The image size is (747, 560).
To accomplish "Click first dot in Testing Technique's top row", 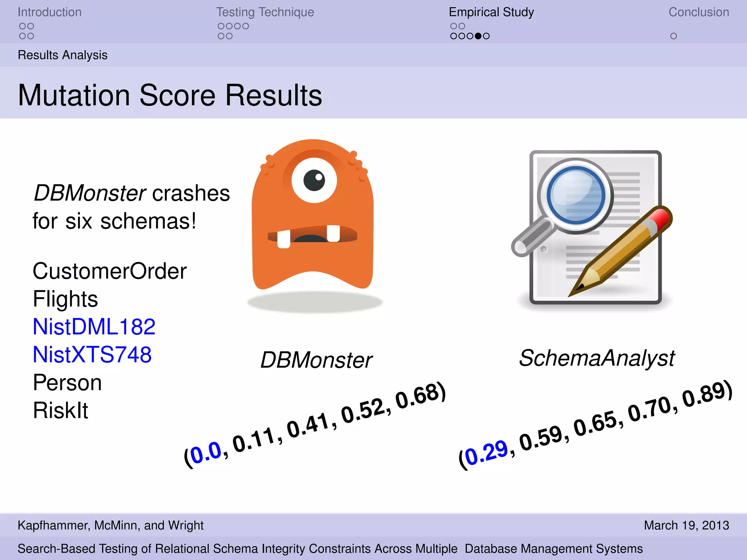I will coord(221,26).
